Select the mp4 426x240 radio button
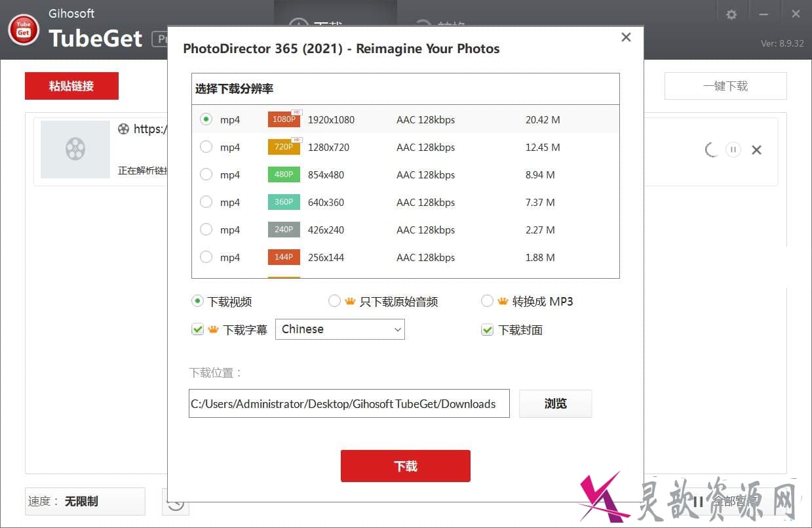812x528 pixels. pos(206,230)
